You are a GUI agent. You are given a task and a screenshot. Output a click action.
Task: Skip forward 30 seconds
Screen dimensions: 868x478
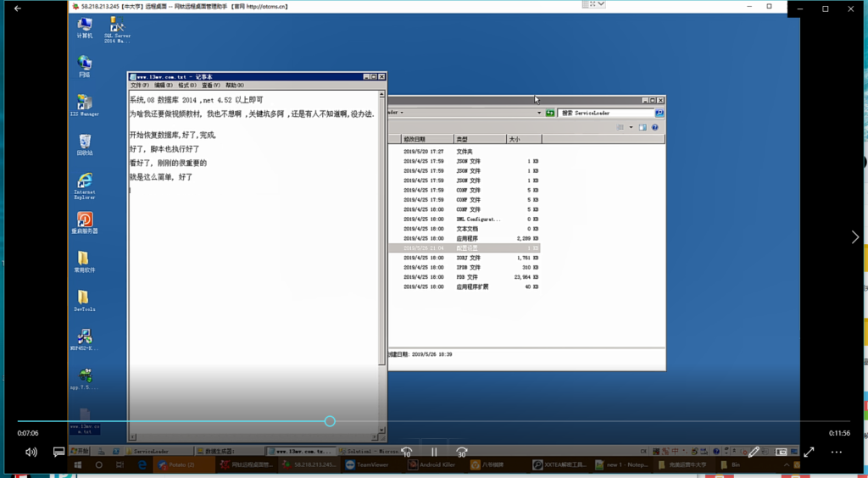pyautogui.click(x=461, y=453)
